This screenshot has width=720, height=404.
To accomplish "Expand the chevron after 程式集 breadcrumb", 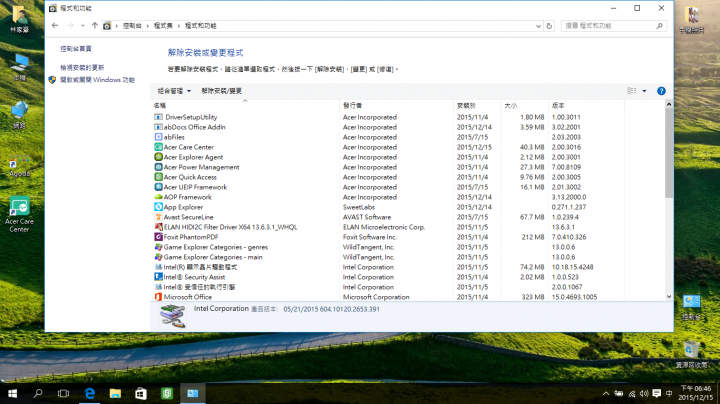I will pyautogui.click(x=179, y=26).
